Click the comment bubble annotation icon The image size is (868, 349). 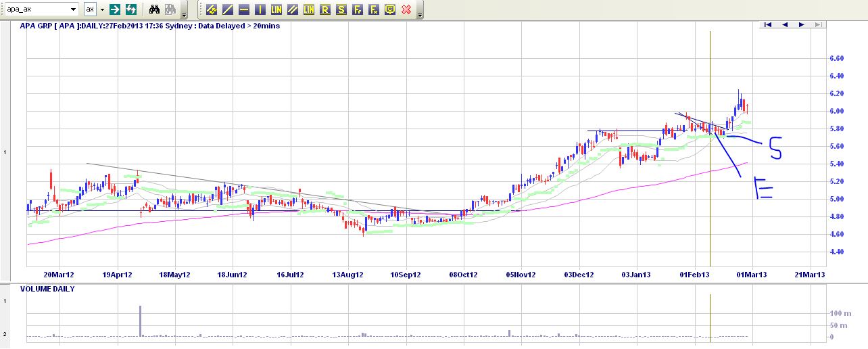[390, 9]
